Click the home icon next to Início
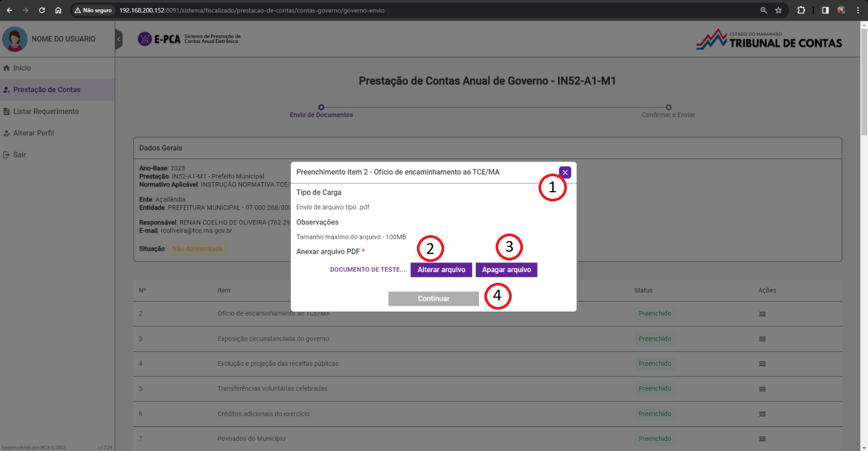This screenshot has width=868, height=451. (x=6, y=68)
